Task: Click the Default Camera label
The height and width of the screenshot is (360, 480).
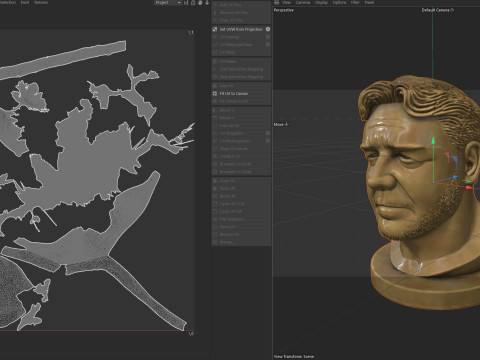Action: (435, 10)
